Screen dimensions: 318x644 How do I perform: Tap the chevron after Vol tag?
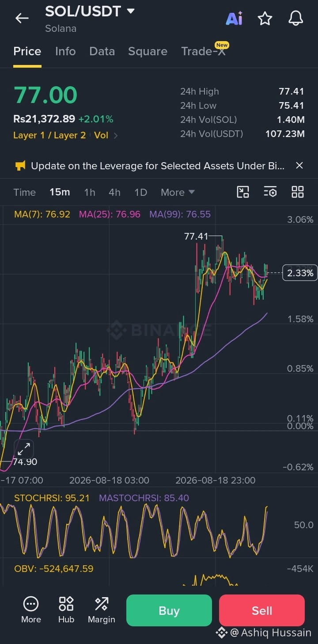click(116, 136)
